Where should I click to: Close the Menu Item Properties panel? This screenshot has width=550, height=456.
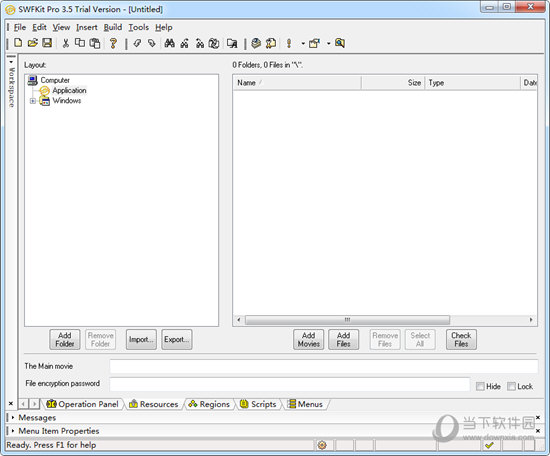click(538, 430)
